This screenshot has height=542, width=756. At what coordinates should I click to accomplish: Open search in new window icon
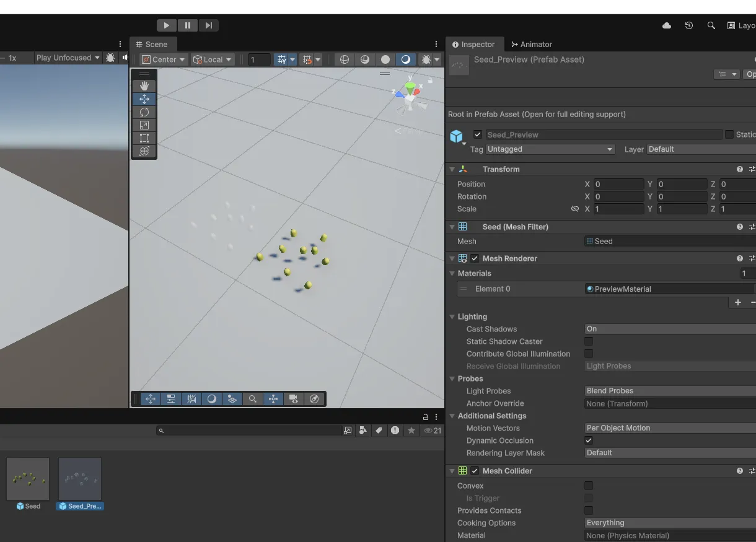pyautogui.click(x=348, y=431)
